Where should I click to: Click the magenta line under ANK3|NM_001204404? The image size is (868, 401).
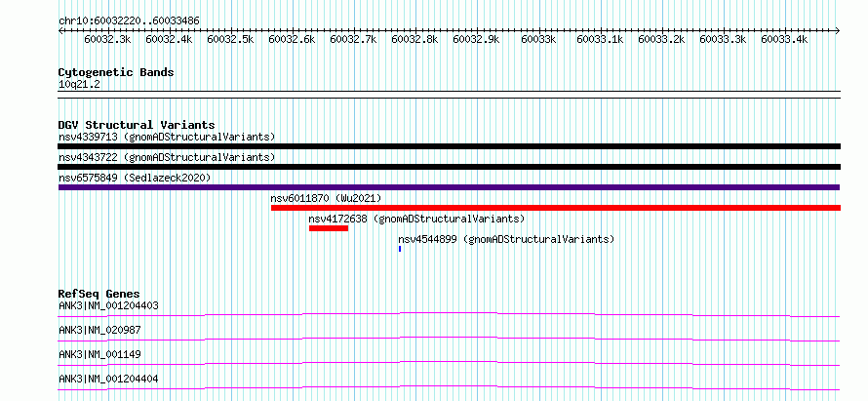tap(449, 387)
